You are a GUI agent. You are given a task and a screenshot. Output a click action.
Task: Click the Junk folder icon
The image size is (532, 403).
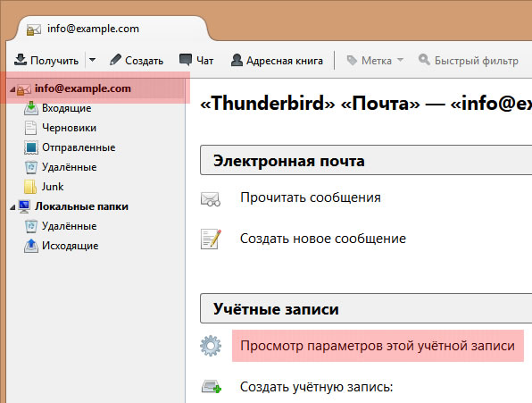tap(30, 187)
